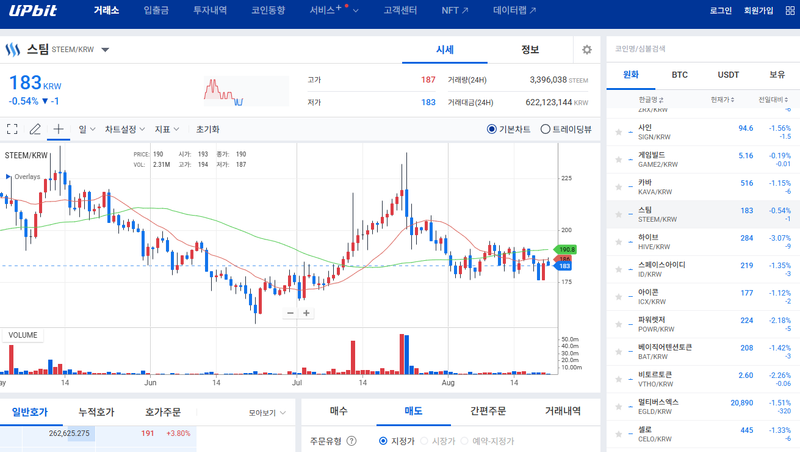This screenshot has width=800, height=452.
Task: Switch to 정보 tab
Action: coord(530,49)
